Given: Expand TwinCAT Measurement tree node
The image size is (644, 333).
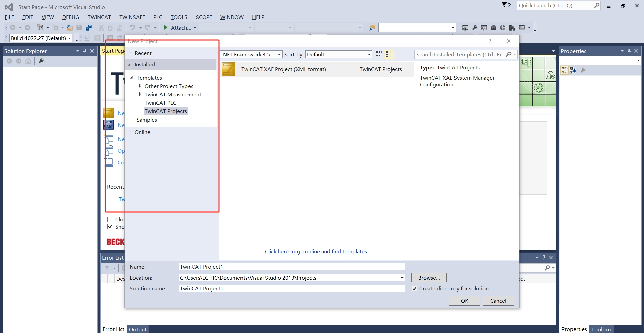Looking at the screenshot, I should coord(140,94).
